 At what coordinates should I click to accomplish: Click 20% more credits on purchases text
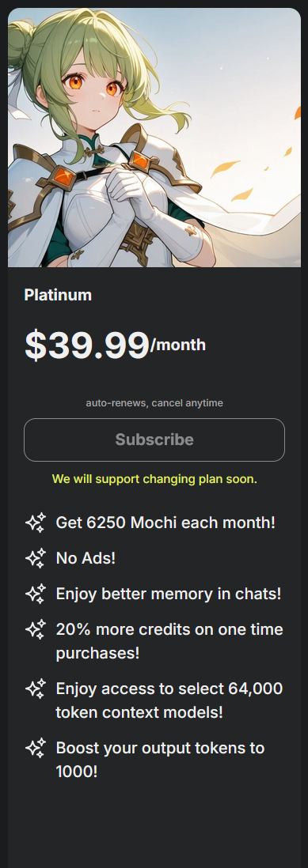(169, 641)
